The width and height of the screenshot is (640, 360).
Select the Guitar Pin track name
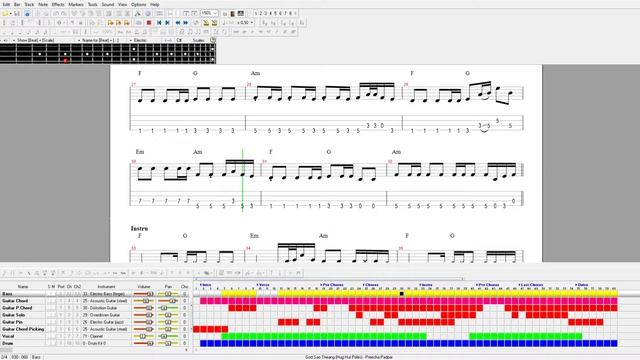tap(12, 322)
